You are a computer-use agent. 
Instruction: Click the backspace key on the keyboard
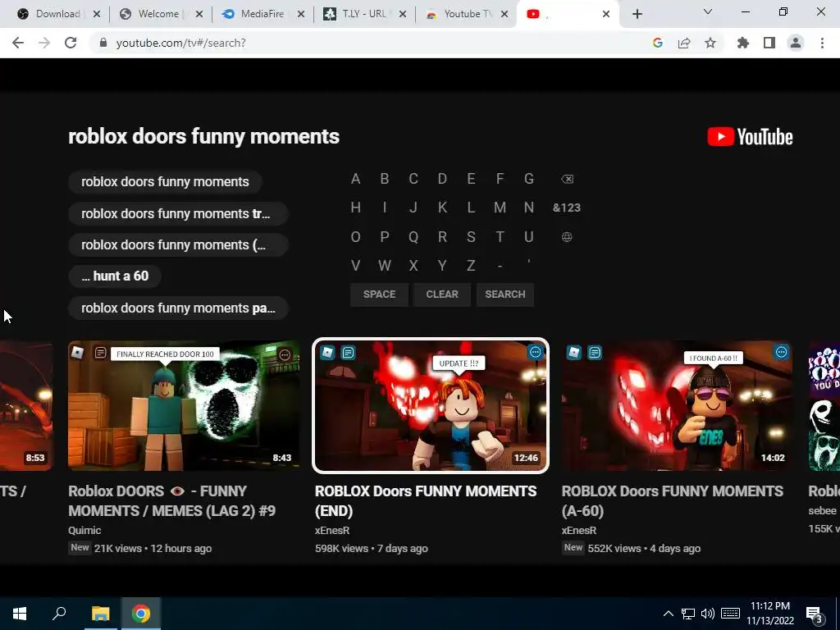[x=567, y=179]
